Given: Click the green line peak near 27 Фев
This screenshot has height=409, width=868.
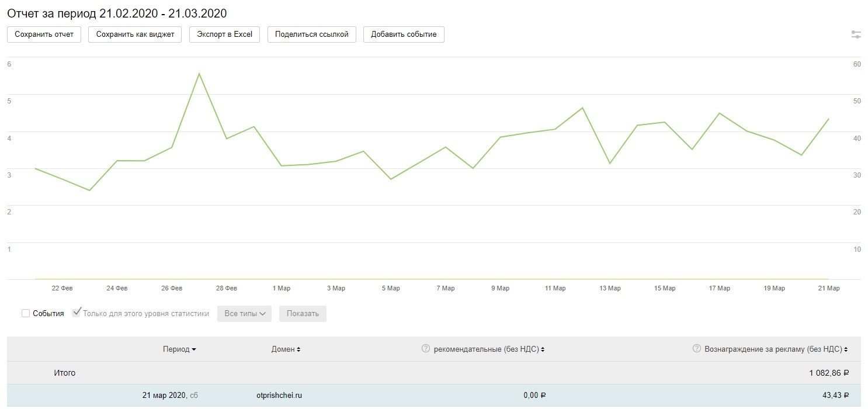Looking at the screenshot, I should pos(199,74).
